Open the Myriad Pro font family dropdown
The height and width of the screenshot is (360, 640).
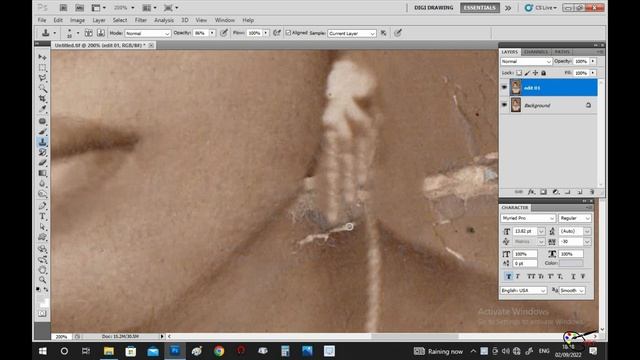pyautogui.click(x=528, y=218)
